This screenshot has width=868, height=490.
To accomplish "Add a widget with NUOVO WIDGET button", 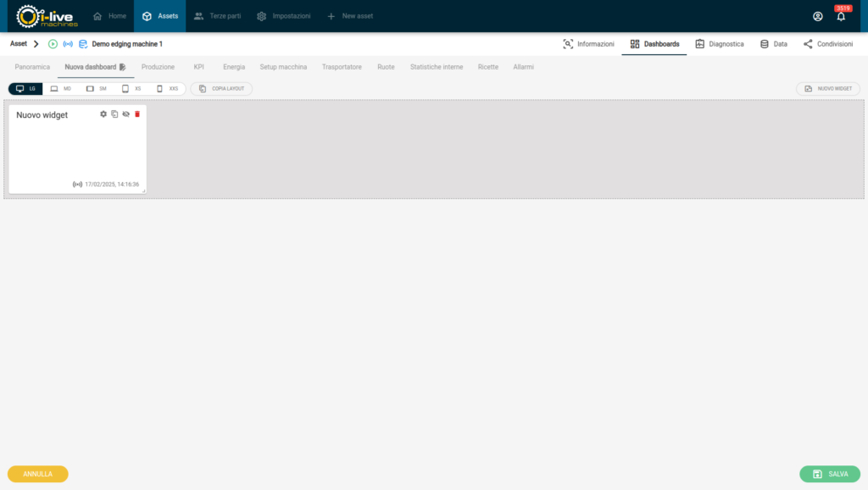I will pyautogui.click(x=828, y=88).
